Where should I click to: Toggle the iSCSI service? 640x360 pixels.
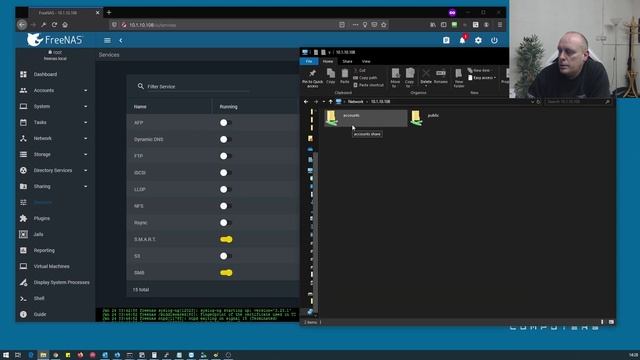(x=226, y=173)
